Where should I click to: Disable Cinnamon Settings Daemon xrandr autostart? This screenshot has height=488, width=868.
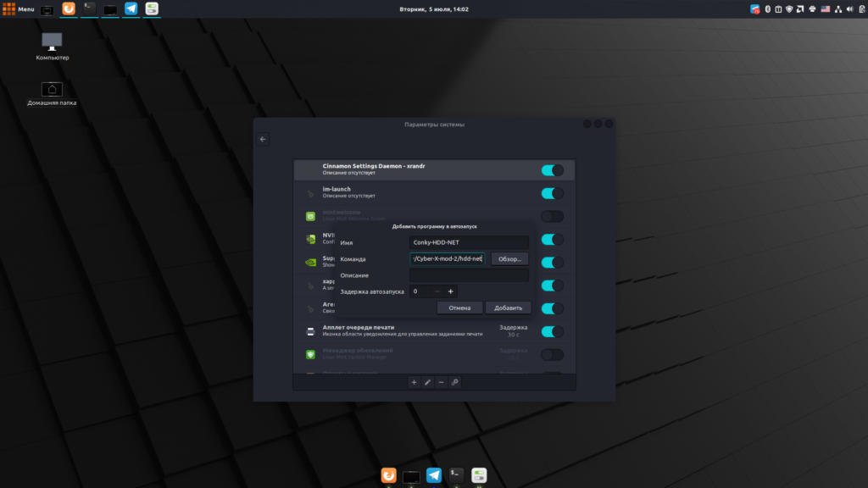pyautogui.click(x=552, y=170)
